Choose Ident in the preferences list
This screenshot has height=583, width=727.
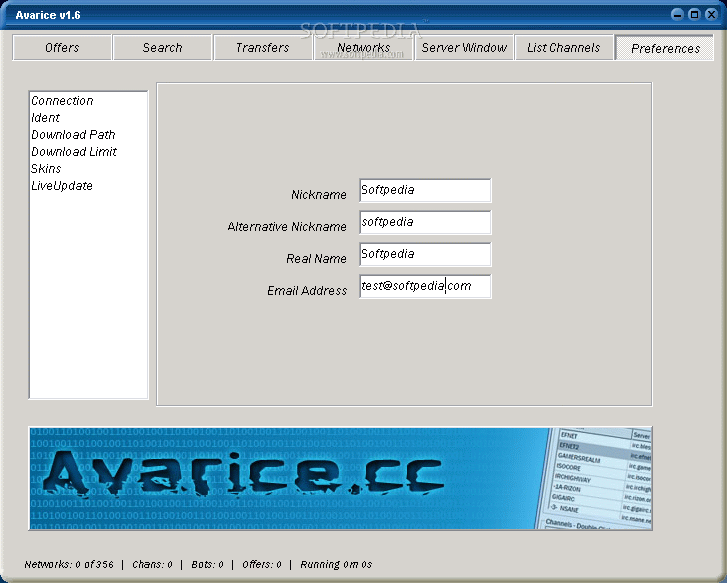45,118
